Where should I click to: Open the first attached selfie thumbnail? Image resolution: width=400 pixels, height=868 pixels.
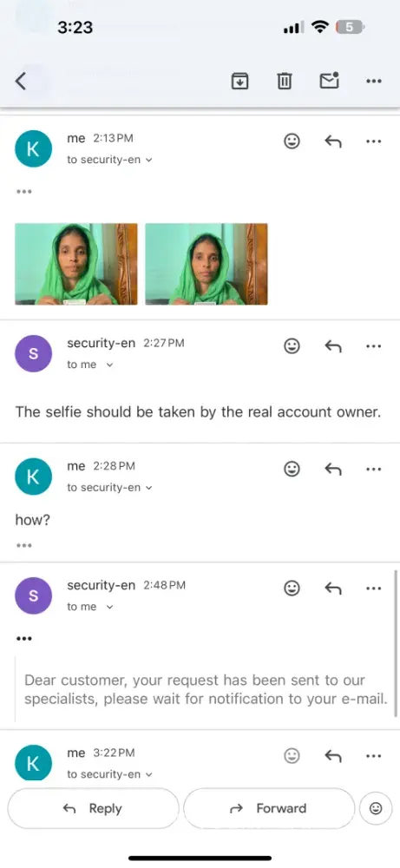tap(76, 264)
